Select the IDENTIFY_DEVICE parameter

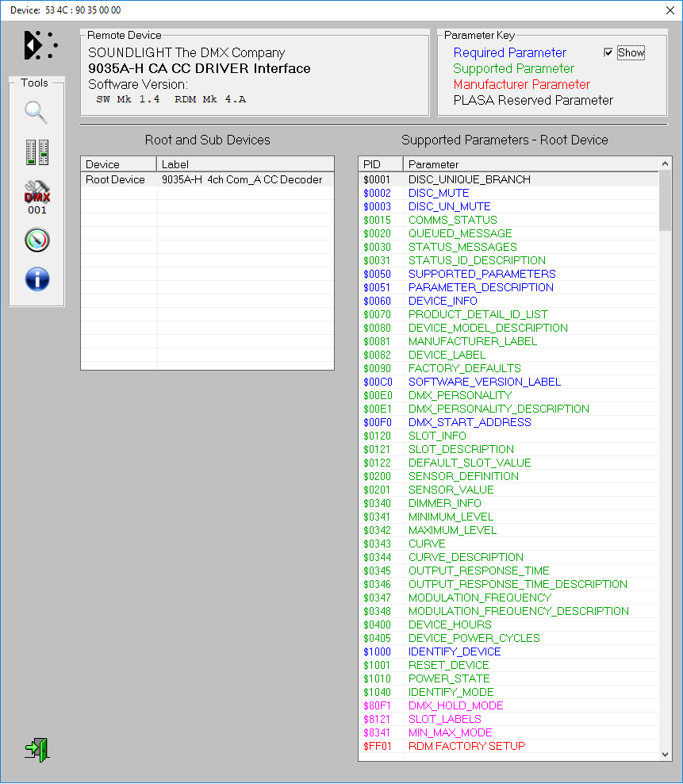[455, 651]
